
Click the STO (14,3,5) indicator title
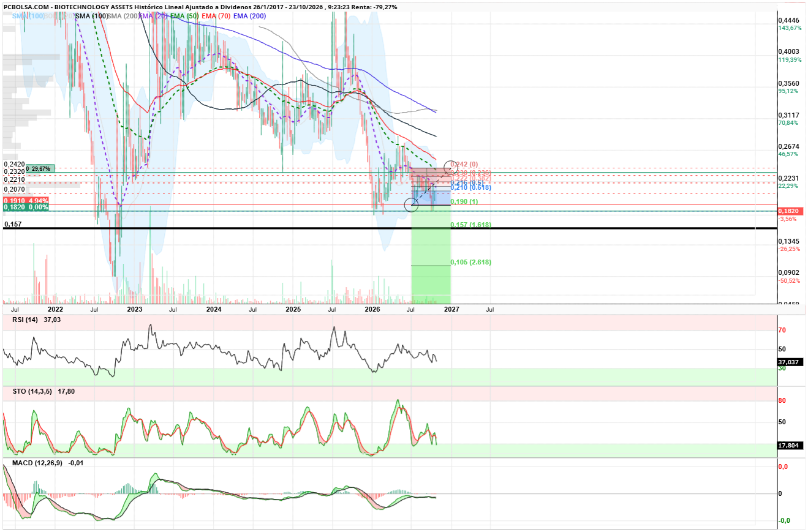point(32,391)
